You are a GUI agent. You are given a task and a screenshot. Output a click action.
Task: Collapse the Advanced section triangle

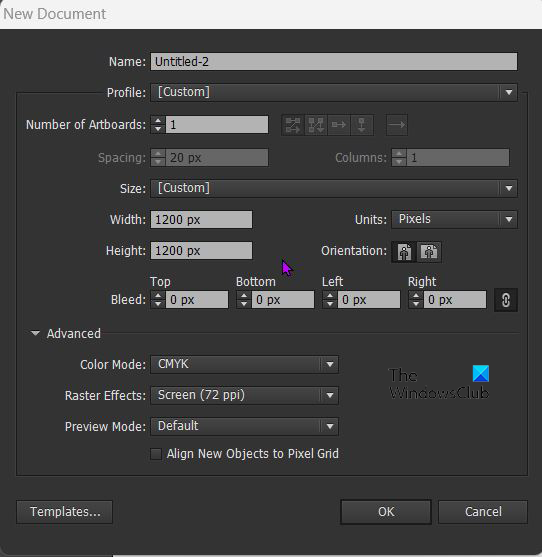pyautogui.click(x=35, y=333)
